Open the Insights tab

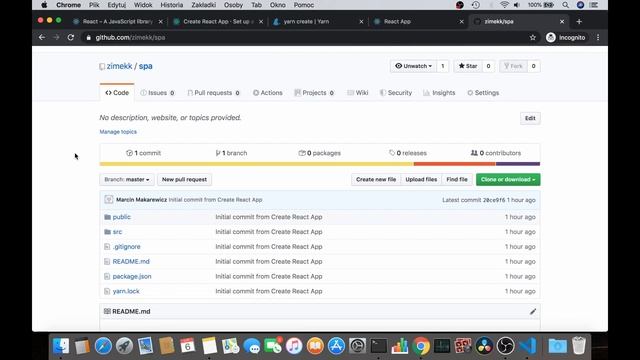pyautogui.click(x=439, y=93)
